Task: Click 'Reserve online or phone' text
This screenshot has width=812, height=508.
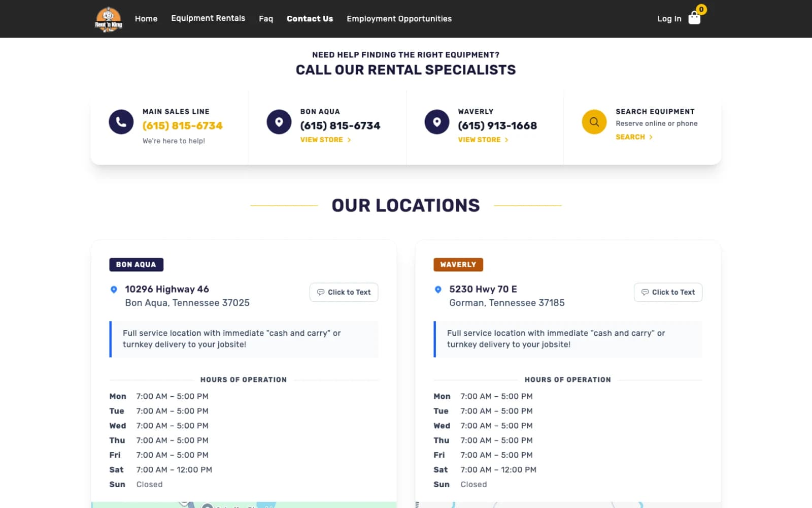Action: coord(657,123)
